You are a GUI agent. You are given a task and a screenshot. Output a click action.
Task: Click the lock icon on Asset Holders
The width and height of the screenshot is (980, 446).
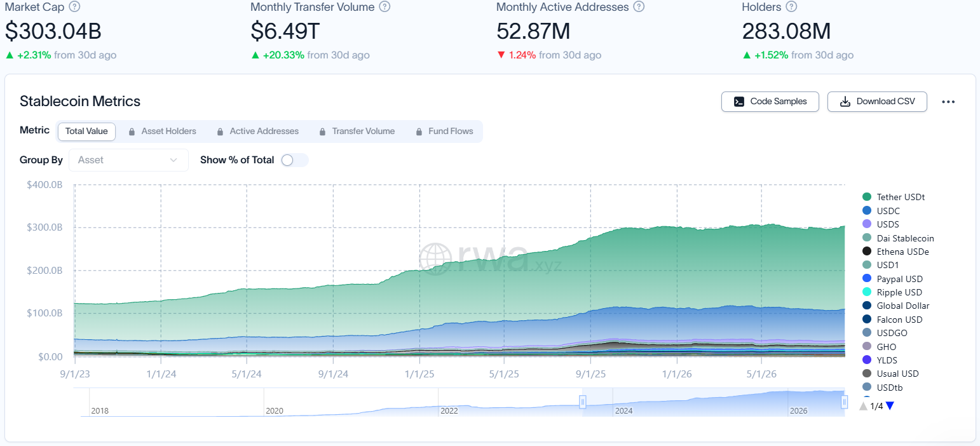[132, 132]
